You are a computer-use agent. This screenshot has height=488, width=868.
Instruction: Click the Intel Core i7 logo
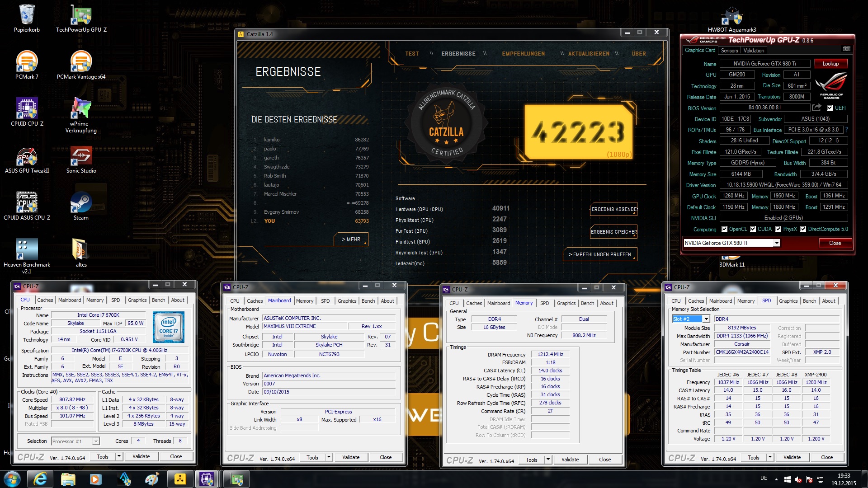168,327
